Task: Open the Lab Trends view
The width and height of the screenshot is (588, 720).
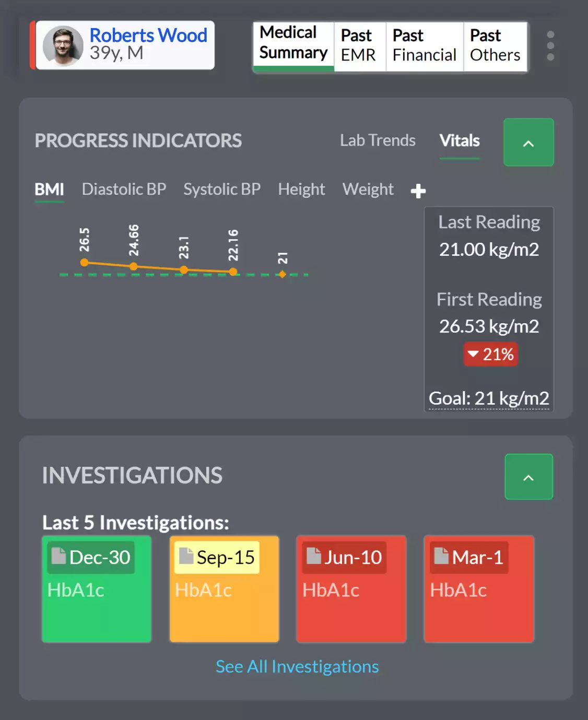Action: [378, 140]
